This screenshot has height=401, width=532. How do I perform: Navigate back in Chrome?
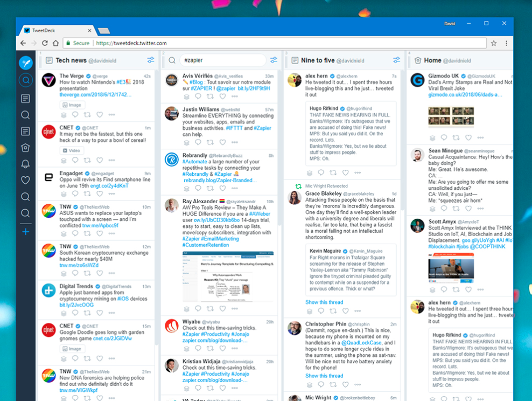point(23,43)
